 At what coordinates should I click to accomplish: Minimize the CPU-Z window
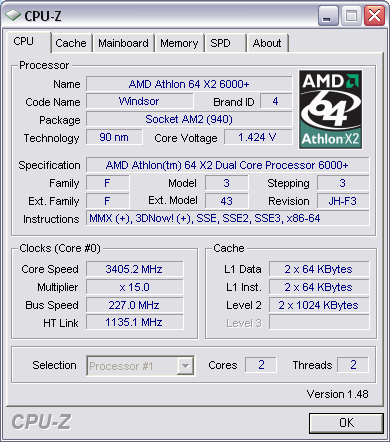click(328, 16)
